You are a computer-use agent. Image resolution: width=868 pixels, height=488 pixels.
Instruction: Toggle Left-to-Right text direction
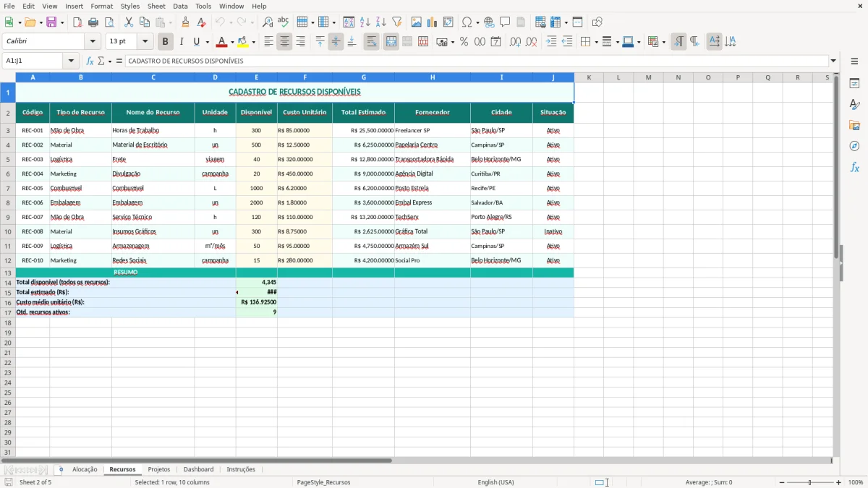[678, 42]
